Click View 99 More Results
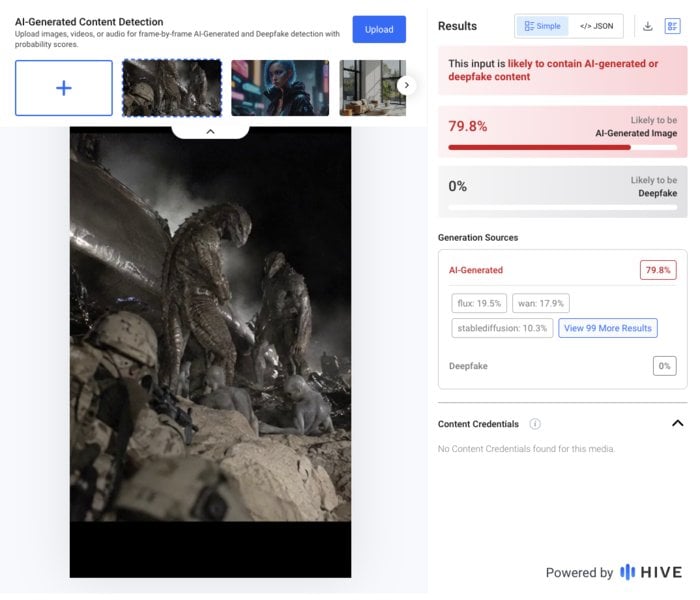The width and height of the screenshot is (700, 600). click(x=608, y=328)
